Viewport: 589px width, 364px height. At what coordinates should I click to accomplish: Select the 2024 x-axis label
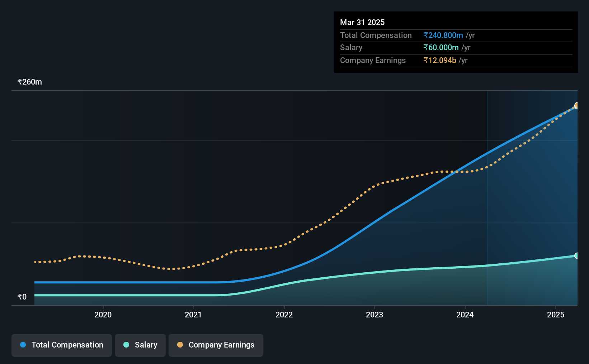465,315
